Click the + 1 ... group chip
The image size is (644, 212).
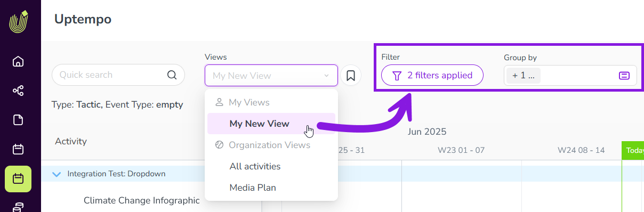[x=524, y=76]
